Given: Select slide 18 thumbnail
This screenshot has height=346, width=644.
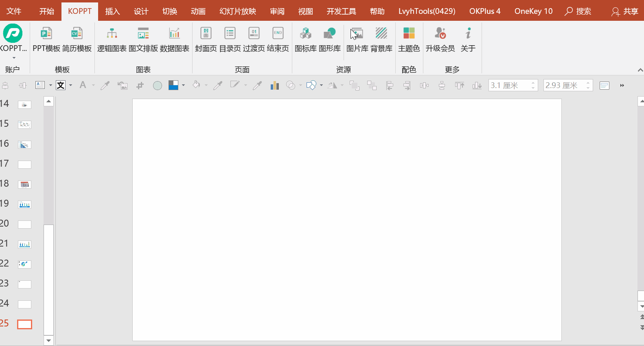Looking at the screenshot, I should pyautogui.click(x=24, y=184).
